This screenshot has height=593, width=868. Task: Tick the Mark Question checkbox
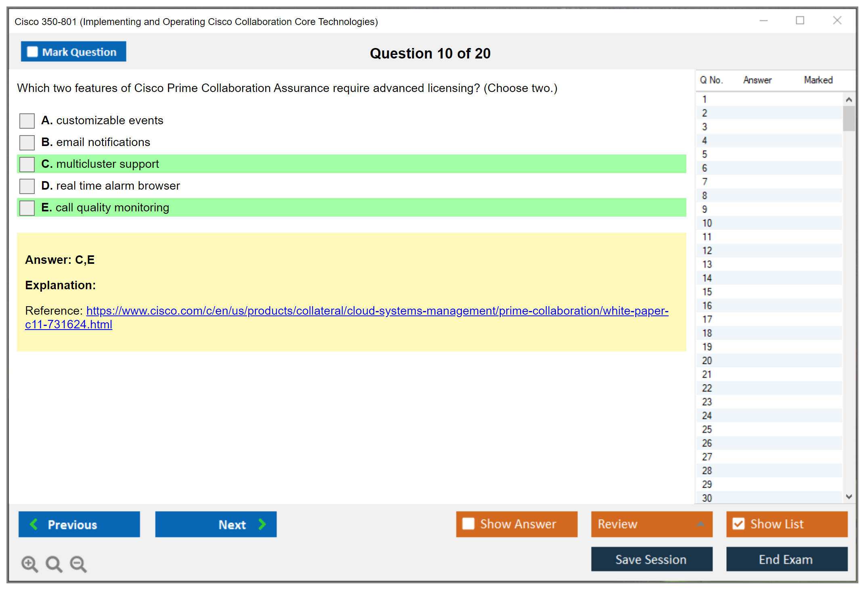point(32,52)
